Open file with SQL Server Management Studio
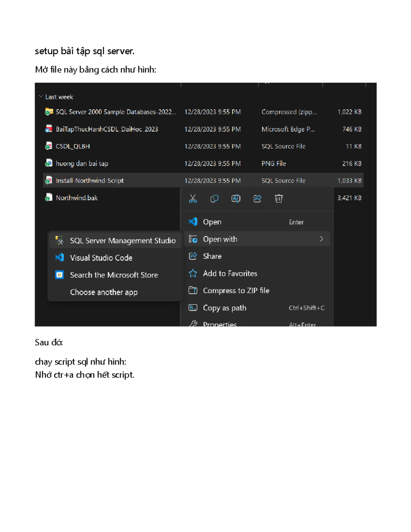The width and height of the screenshot is (411, 532). click(122, 240)
